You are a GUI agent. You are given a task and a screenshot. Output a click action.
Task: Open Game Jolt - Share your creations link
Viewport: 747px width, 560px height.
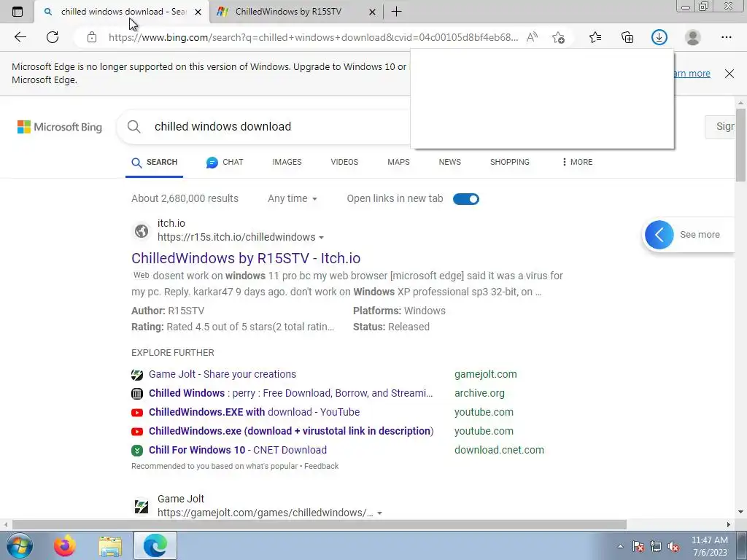coord(222,374)
